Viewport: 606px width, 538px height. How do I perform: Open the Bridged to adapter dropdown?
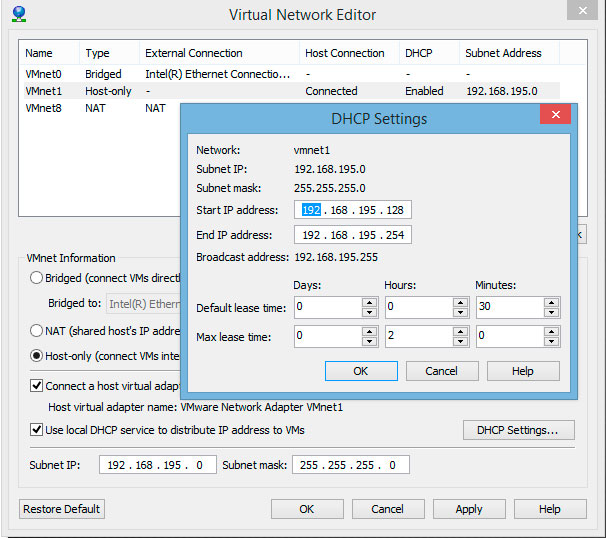(143, 304)
